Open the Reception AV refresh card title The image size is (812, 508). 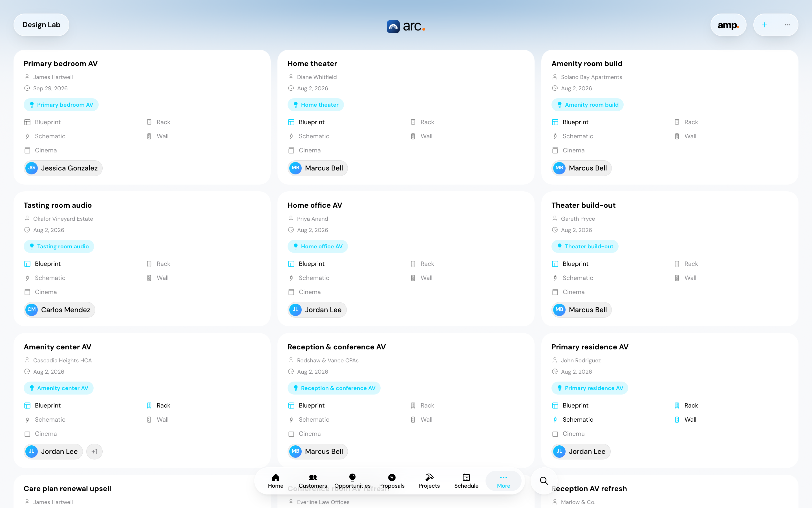coord(589,489)
